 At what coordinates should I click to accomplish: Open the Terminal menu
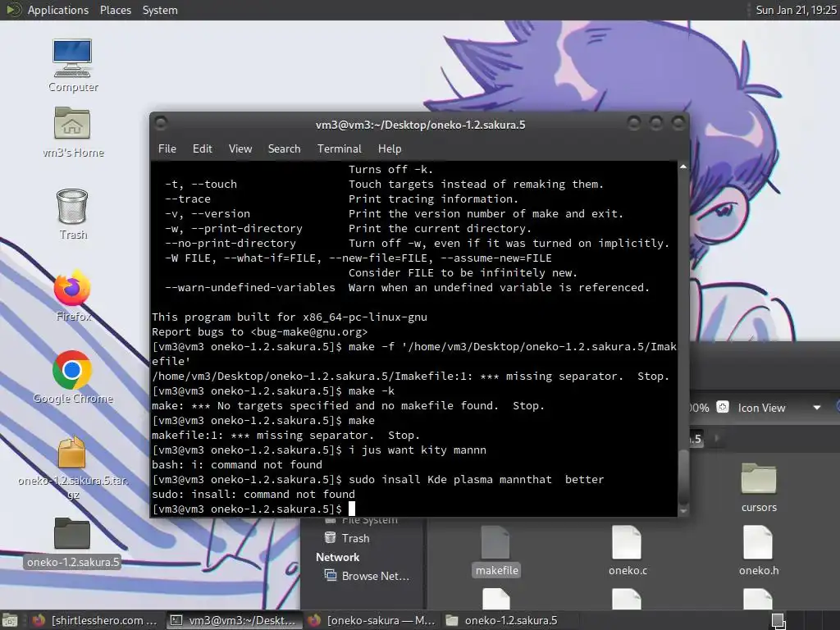(339, 149)
